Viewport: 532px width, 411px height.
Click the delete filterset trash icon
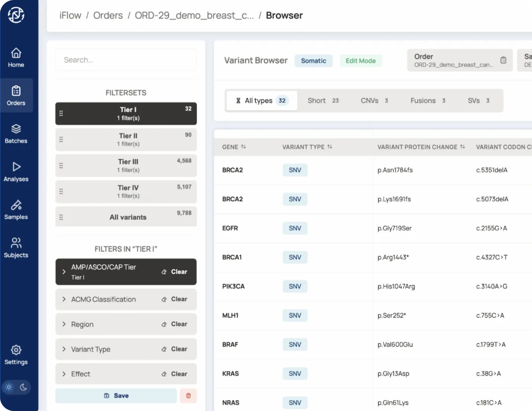(x=189, y=395)
